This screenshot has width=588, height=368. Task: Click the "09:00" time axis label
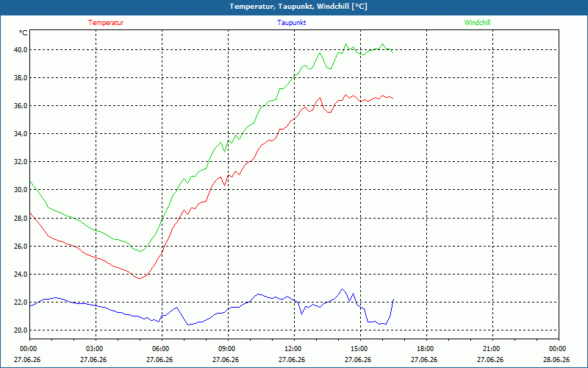[228, 349]
